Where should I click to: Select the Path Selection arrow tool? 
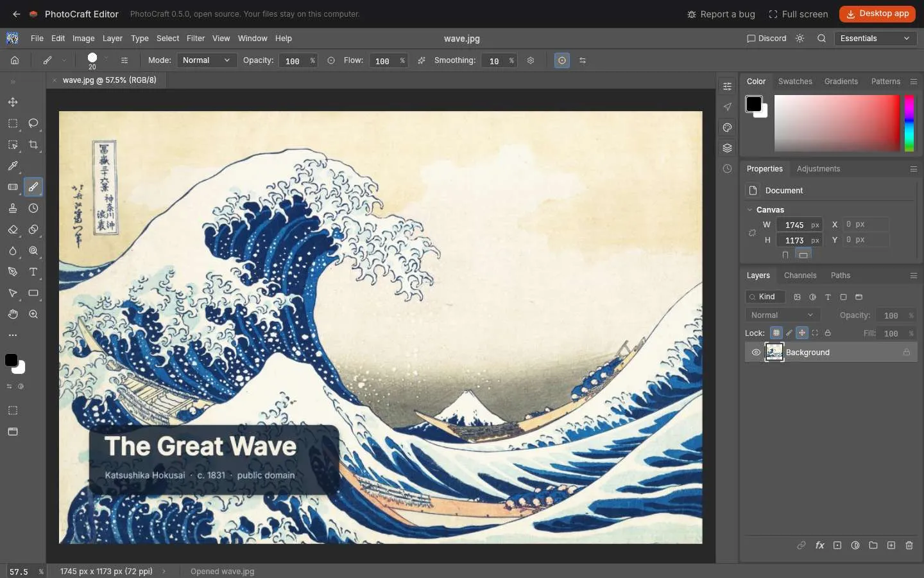[13, 293]
